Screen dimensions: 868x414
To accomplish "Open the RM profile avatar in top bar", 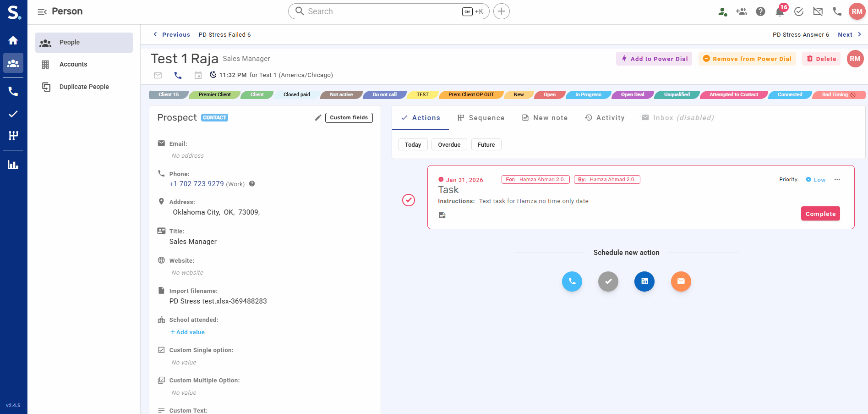I will pyautogui.click(x=857, y=11).
